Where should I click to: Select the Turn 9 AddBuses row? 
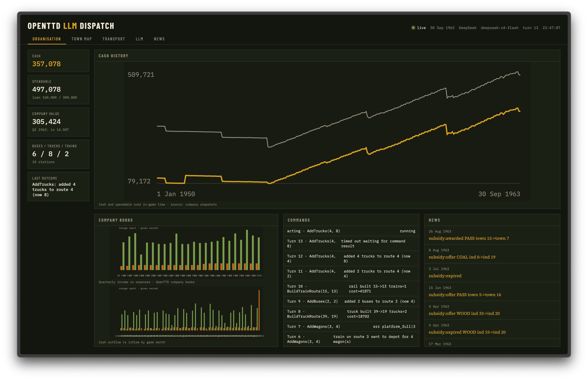pyautogui.click(x=351, y=301)
